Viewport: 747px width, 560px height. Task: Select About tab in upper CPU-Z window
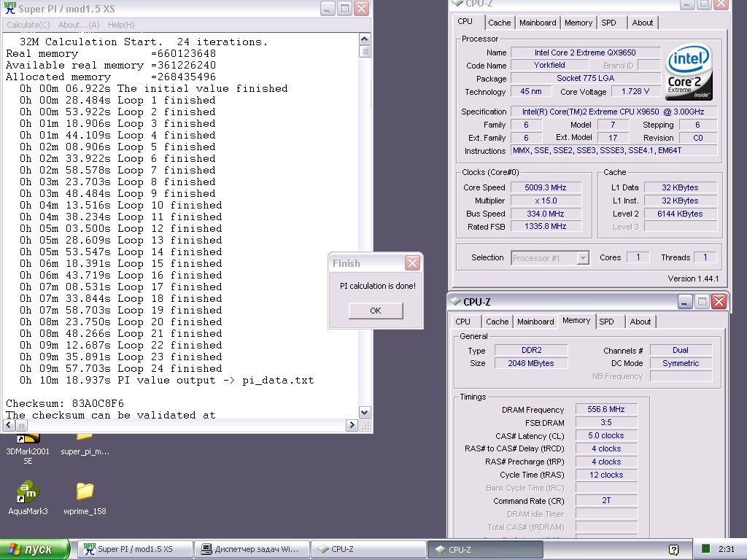click(x=642, y=23)
